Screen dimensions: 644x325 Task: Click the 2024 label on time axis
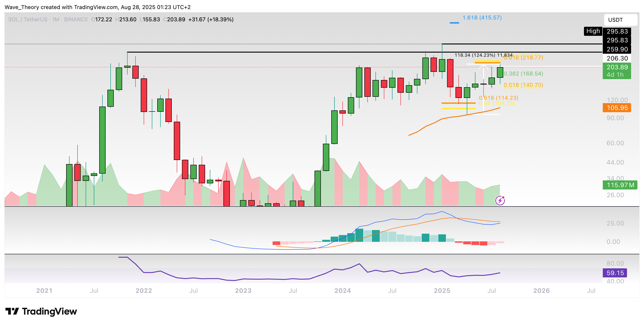[342, 291]
